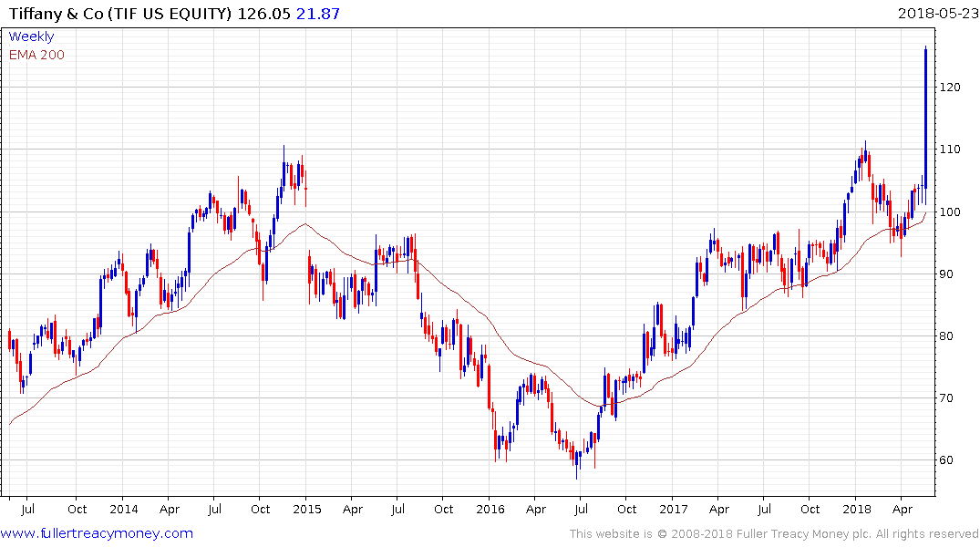Image resolution: width=980 pixels, height=547 pixels.
Task: Click the 2018 x-axis label
Action: point(856,509)
